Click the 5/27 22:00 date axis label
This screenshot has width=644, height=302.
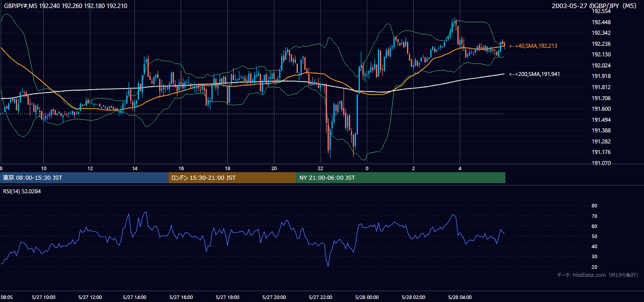(x=320, y=297)
